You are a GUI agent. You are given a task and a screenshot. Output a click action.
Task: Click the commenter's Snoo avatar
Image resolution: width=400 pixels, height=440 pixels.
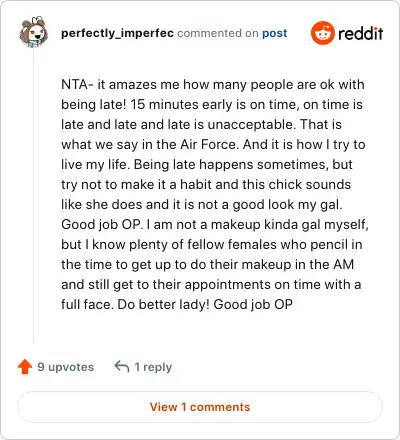pyautogui.click(x=33, y=32)
